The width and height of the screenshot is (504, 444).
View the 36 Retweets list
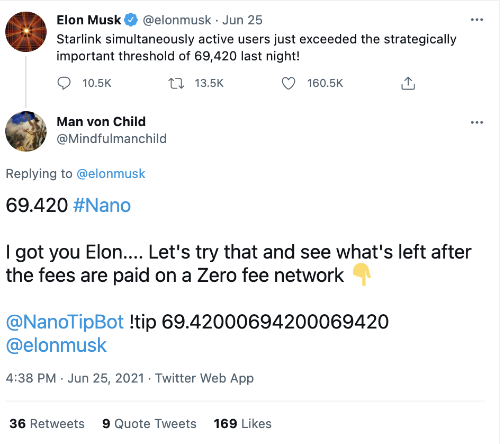(x=45, y=424)
